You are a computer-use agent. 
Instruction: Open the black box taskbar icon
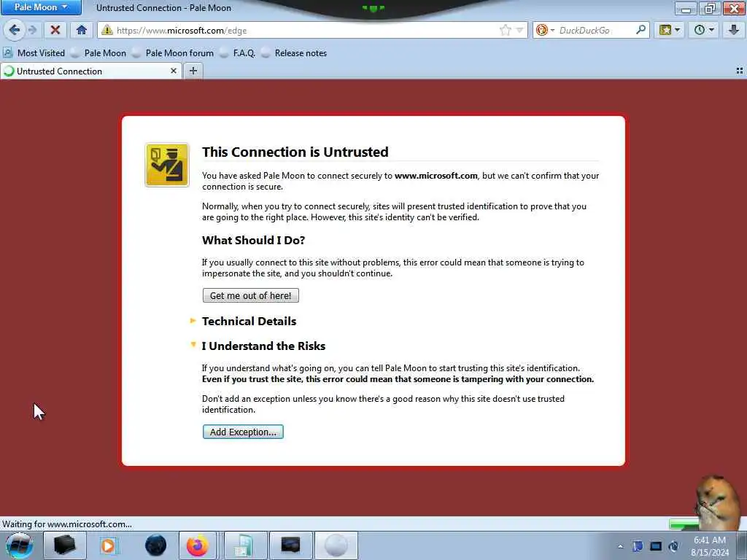point(64,545)
